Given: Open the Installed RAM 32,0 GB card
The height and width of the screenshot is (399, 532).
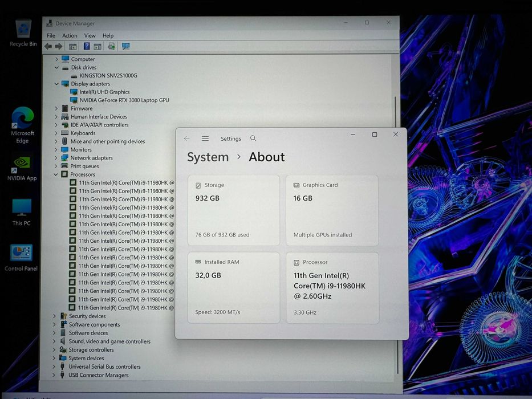Looking at the screenshot, I should [x=234, y=288].
